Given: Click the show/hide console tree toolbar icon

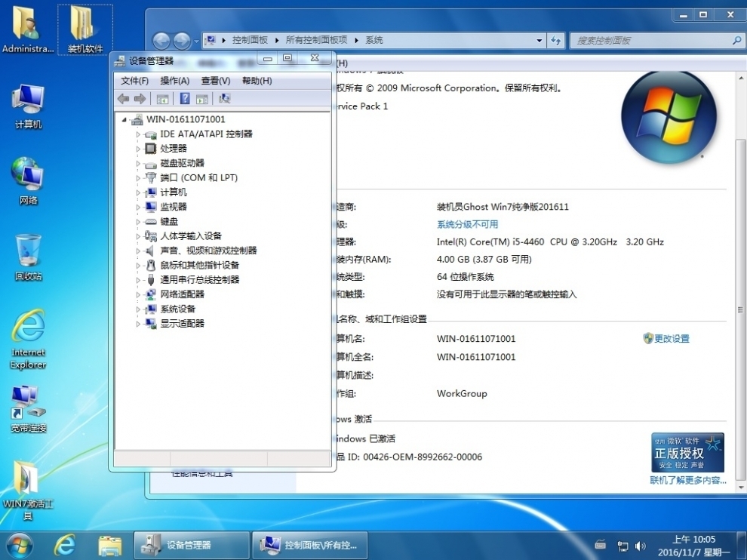Looking at the screenshot, I should tap(162, 99).
